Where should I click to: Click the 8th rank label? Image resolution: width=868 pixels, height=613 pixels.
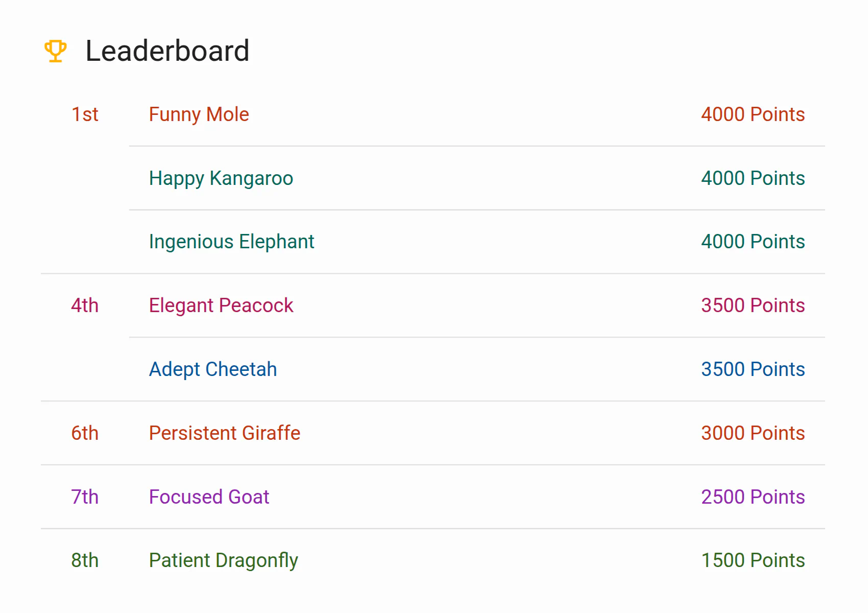pyautogui.click(x=85, y=560)
